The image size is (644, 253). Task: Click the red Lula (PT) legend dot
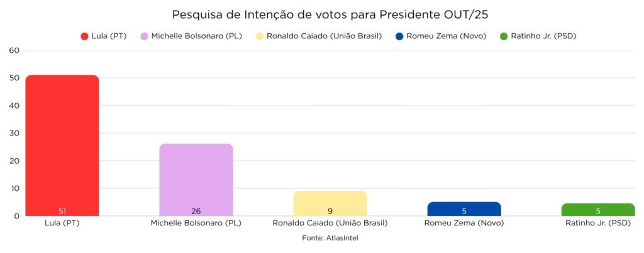click(84, 36)
